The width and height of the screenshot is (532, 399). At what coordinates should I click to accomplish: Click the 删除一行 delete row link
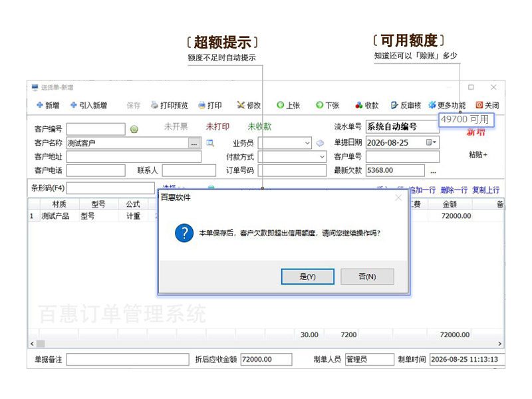454,190
